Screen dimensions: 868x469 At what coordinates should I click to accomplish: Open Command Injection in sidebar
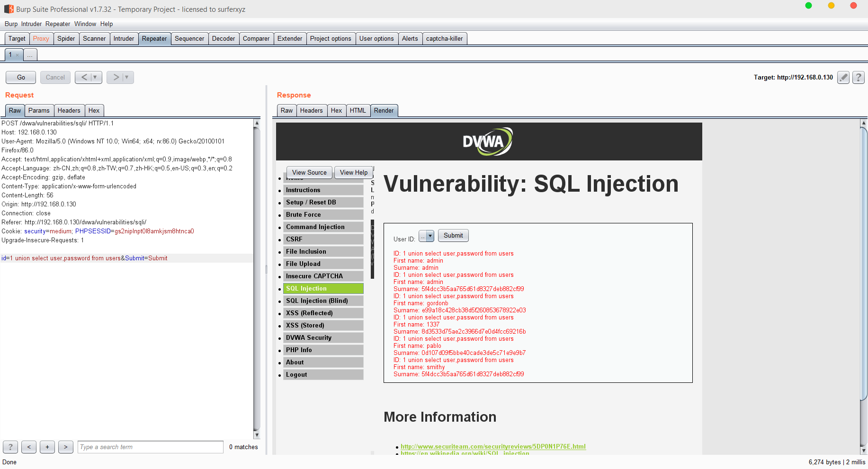tap(323, 227)
